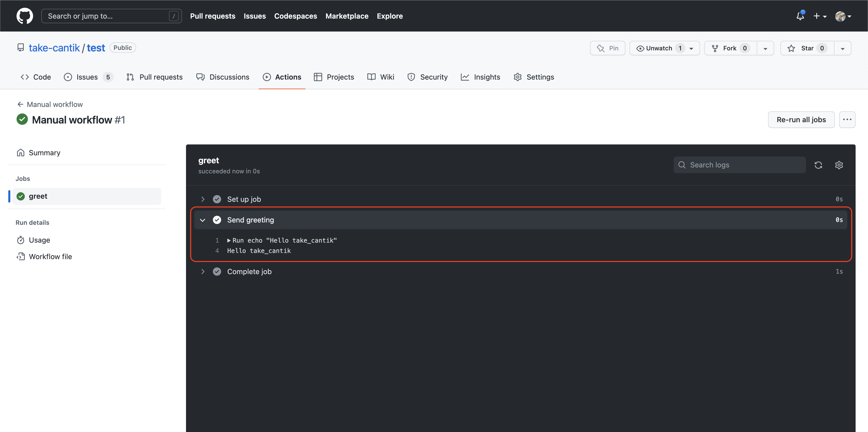This screenshot has height=432, width=868.
Task: Open the Fork dropdown arrow
Action: coord(765,48)
